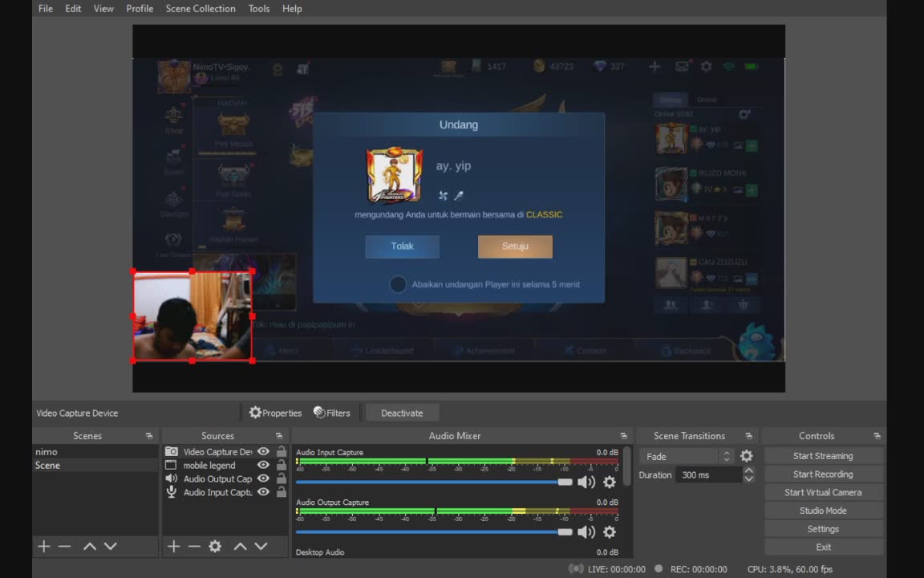Click Start Streaming
This screenshot has width=924, height=578.
tap(823, 456)
